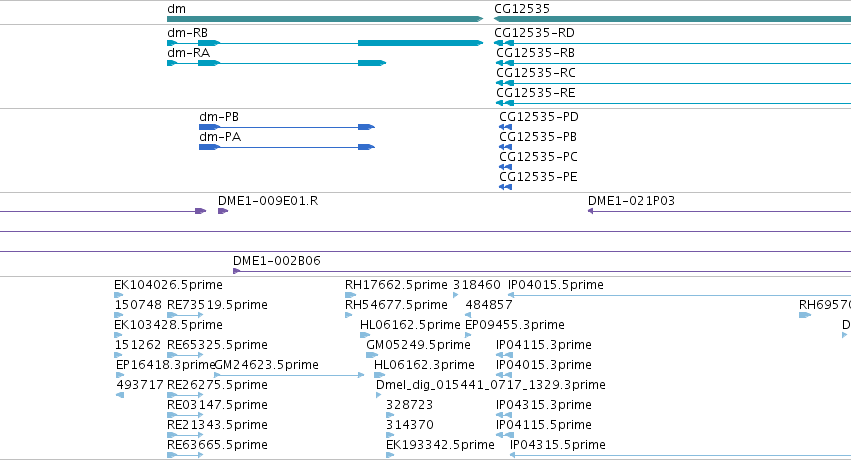Select the CG12535-PC protein label
Viewport: 851px width, 460px height.
538,157
